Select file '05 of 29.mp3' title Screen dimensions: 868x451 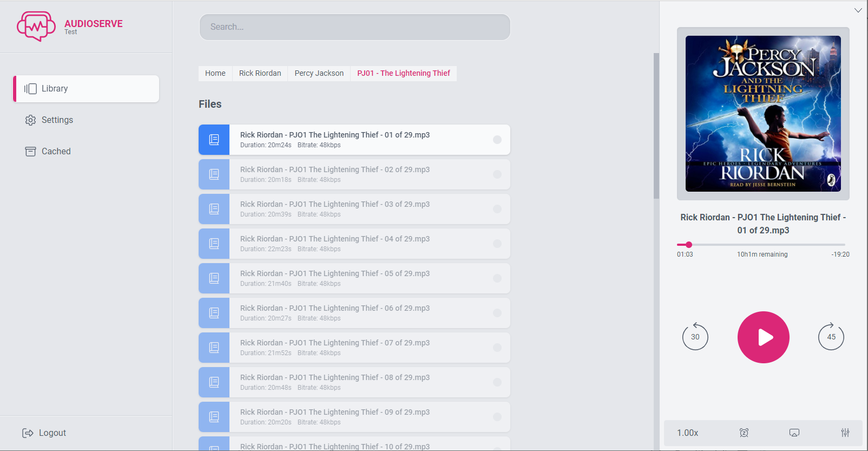click(x=335, y=273)
